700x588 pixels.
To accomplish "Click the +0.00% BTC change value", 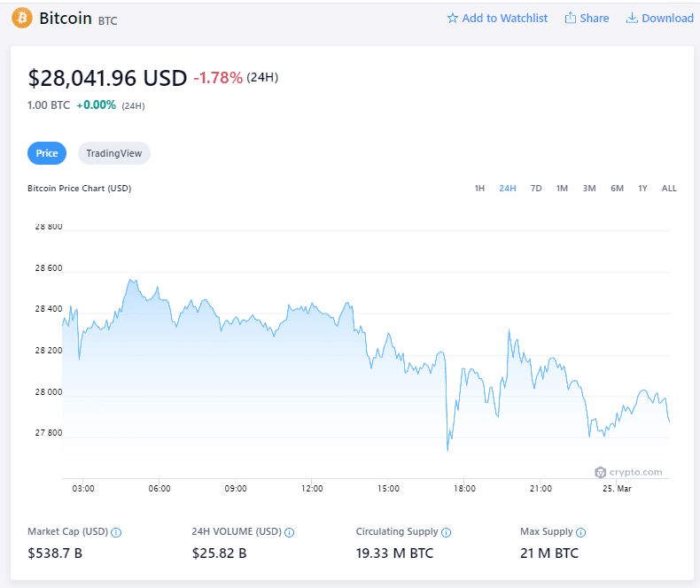I will click(x=96, y=105).
